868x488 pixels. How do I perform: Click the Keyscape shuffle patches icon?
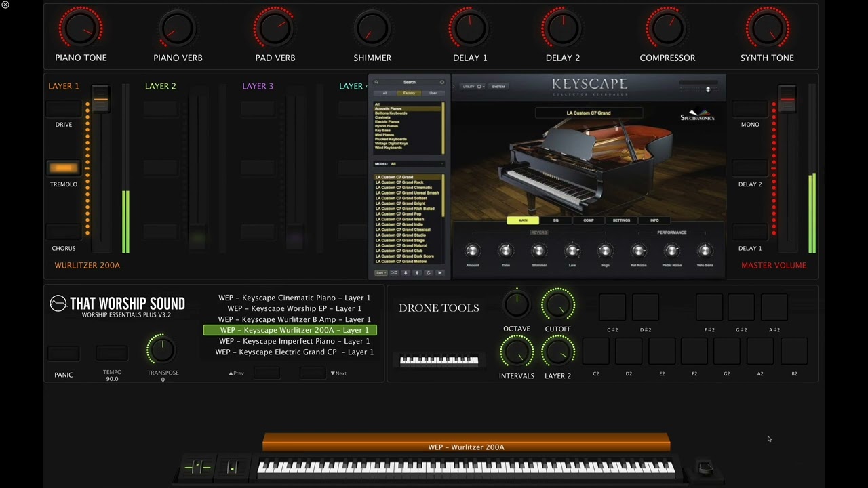click(x=394, y=272)
